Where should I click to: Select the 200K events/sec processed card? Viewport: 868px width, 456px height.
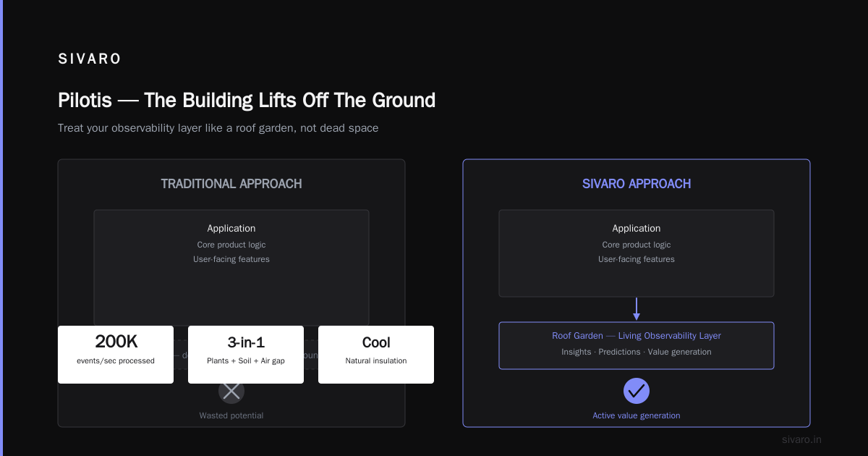point(116,355)
